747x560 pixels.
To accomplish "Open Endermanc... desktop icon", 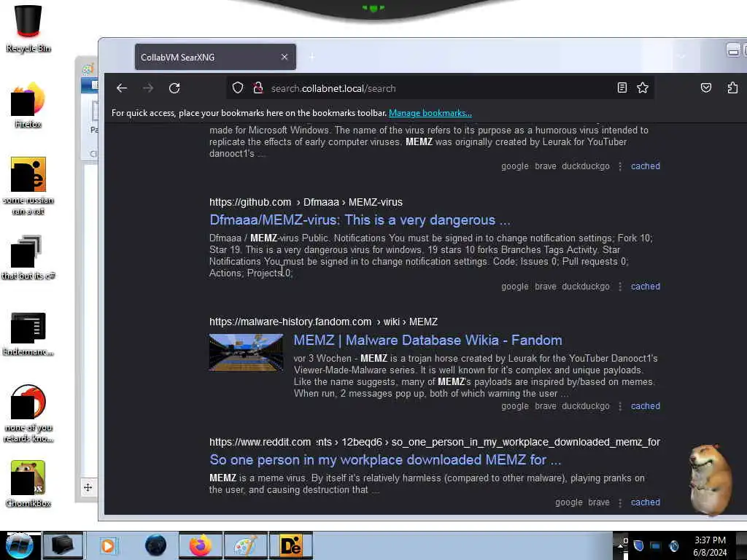I will click(28, 333).
